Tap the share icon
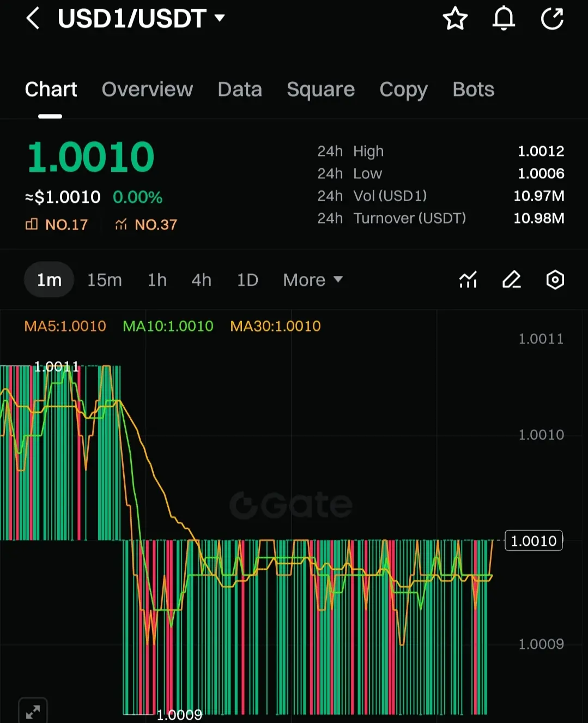Screen dimensions: 588x723 [552, 19]
